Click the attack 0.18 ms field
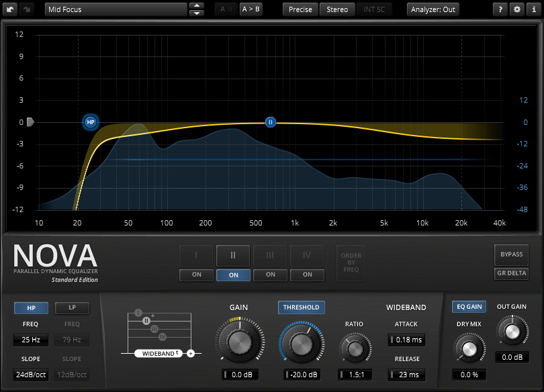Viewport: 544px width, 392px height. 406,340
